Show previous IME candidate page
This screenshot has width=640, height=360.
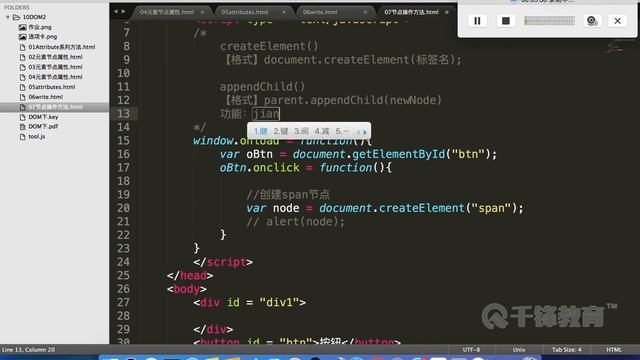point(358,132)
